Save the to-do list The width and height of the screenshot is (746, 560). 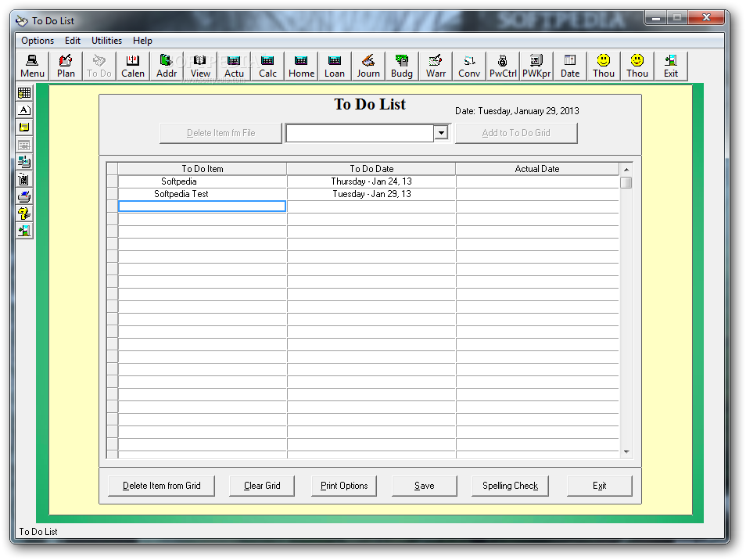pyautogui.click(x=425, y=486)
